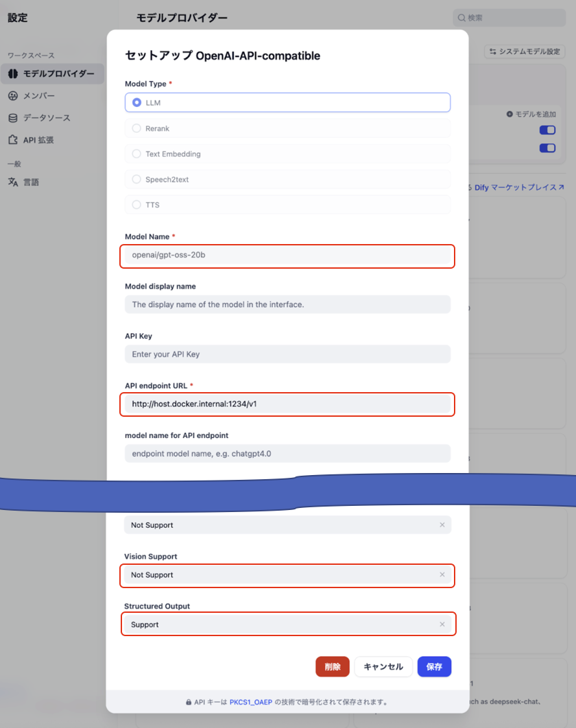
Task: Choose Speech2text as model type
Action: coord(287,179)
